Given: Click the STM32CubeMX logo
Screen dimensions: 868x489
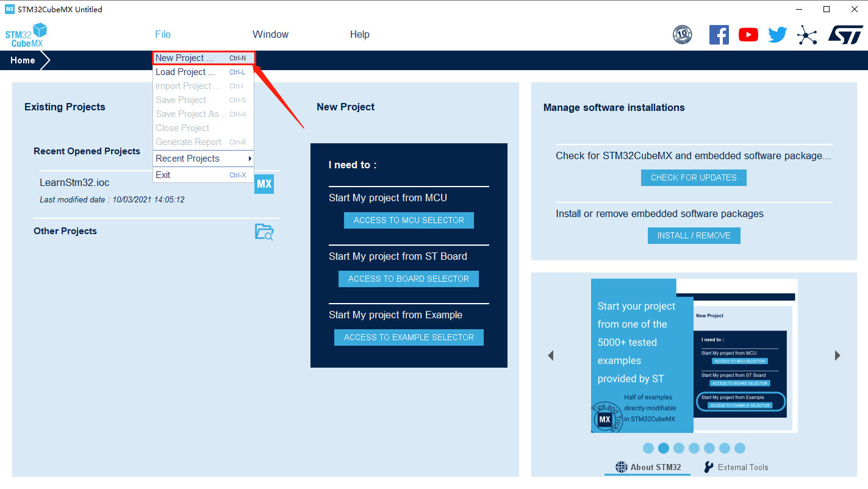Looking at the screenshot, I should tap(26, 35).
